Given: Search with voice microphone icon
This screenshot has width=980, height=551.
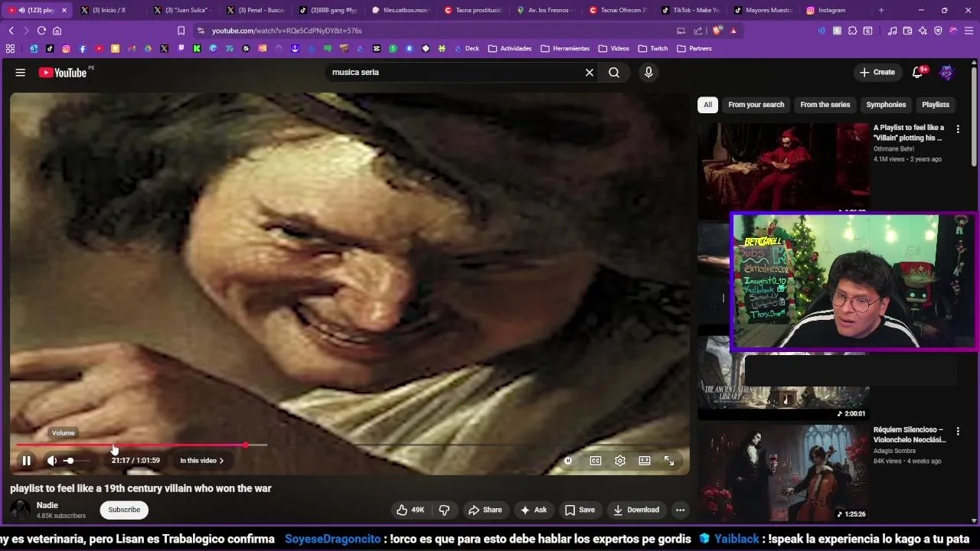Looking at the screenshot, I should click(648, 72).
